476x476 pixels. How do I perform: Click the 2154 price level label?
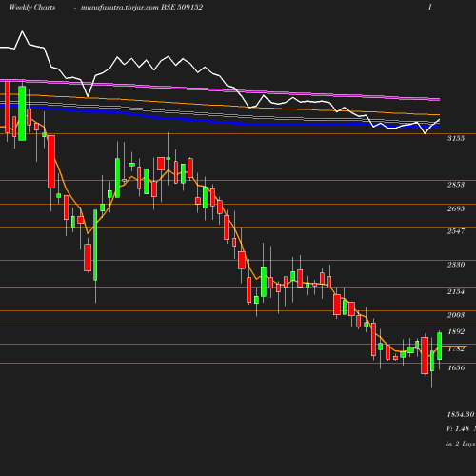point(456,291)
